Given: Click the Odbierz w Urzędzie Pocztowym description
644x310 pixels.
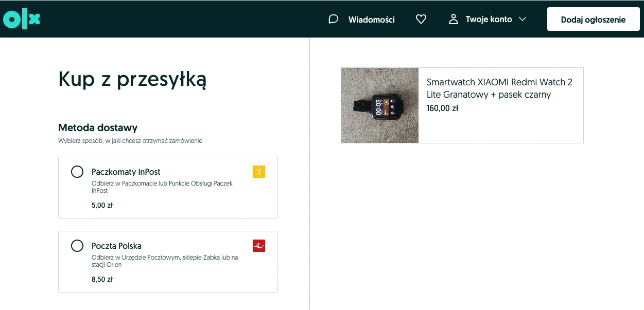Looking at the screenshot, I should [165, 261].
